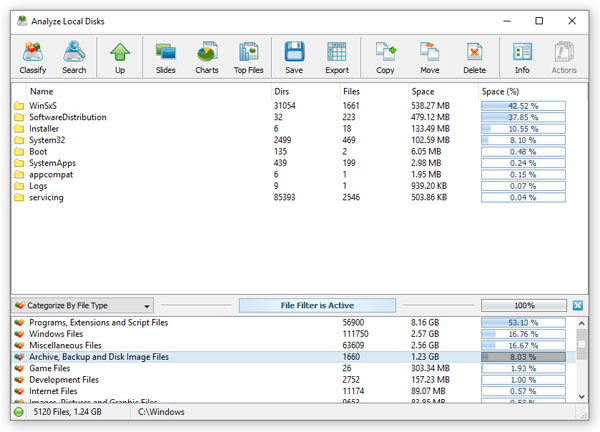This screenshot has width=600, height=432.
Task: Select the Logs folder icon
Action: 19,186
